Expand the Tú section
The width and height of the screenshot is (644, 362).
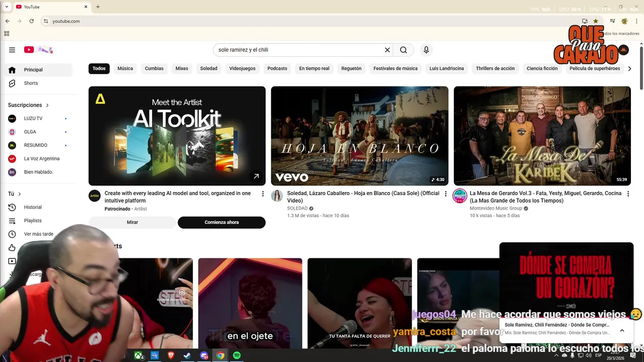(x=15, y=194)
